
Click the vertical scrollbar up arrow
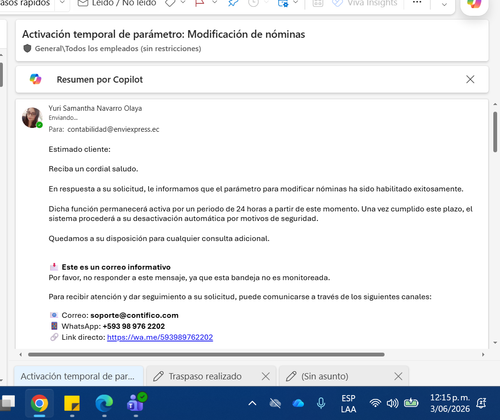click(x=495, y=104)
